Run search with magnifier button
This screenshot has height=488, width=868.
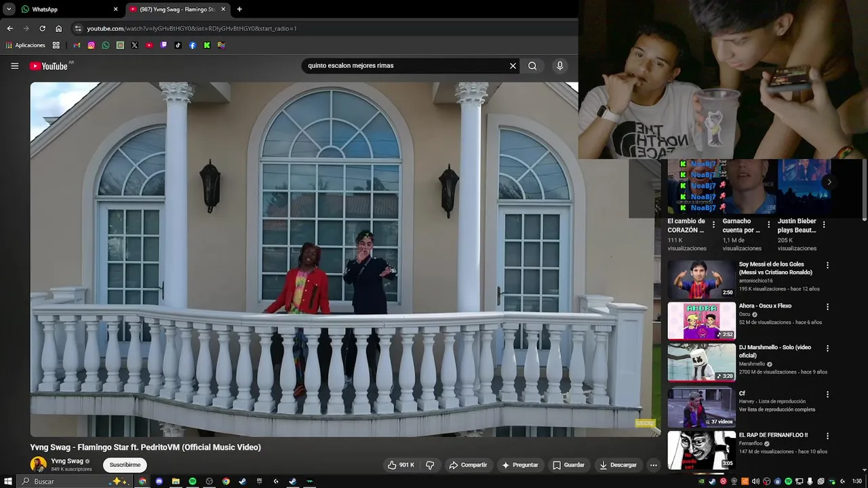532,66
